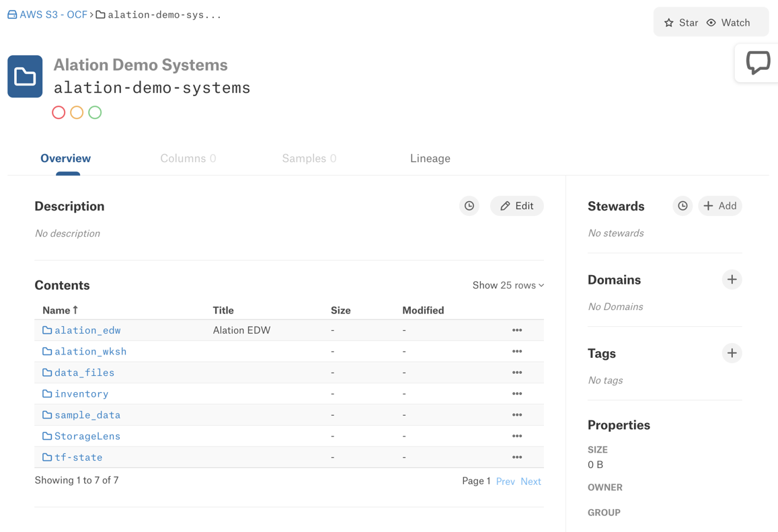The image size is (778, 532).
Task: Switch to the Overview tab
Action: pos(65,158)
